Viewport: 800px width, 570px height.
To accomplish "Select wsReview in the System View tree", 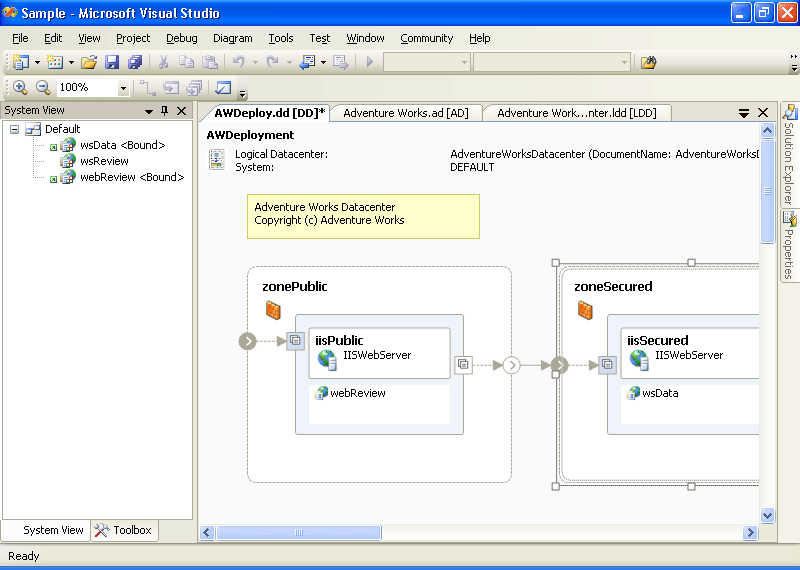I will click(104, 161).
